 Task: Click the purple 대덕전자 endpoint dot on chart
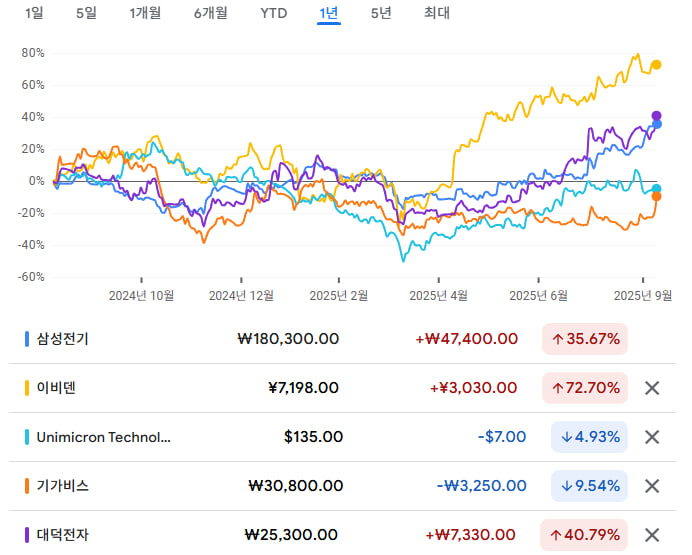click(656, 116)
